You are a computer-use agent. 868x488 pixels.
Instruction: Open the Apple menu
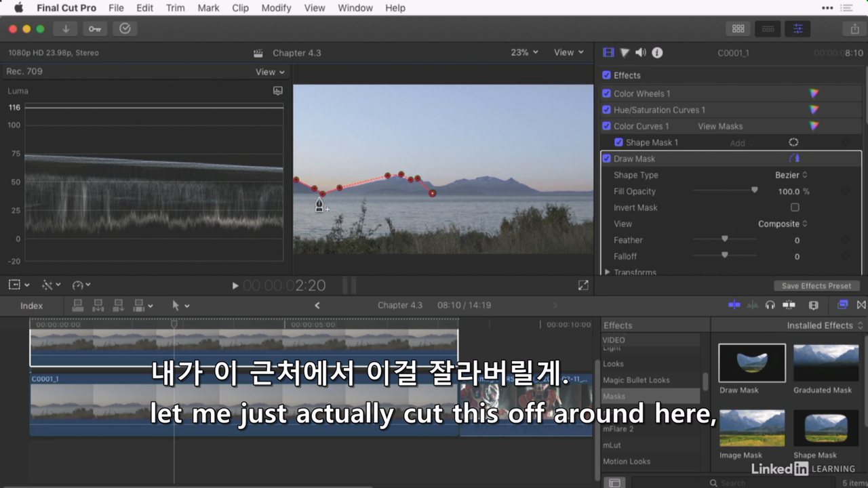[18, 8]
